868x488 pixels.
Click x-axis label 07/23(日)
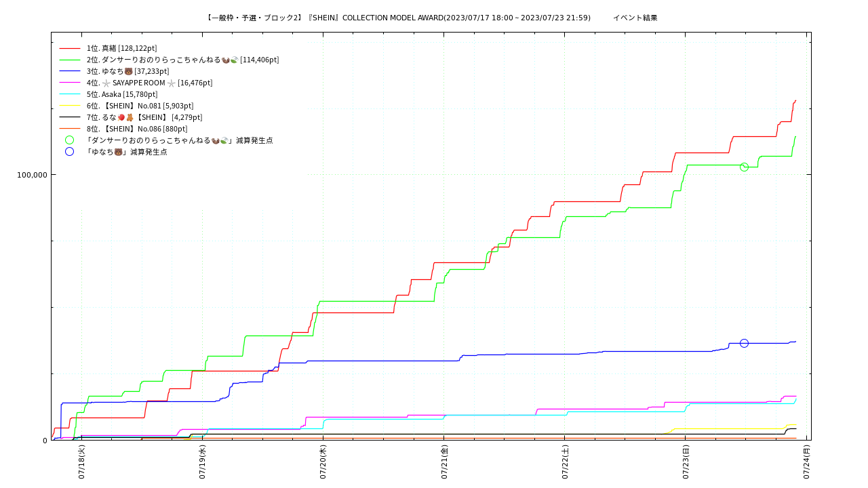[x=686, y=462]
